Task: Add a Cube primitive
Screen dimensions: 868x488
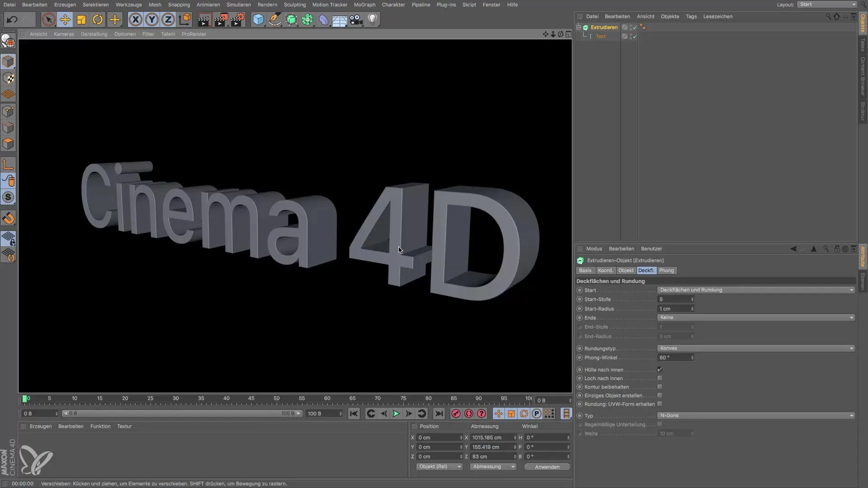Action: 258,19
